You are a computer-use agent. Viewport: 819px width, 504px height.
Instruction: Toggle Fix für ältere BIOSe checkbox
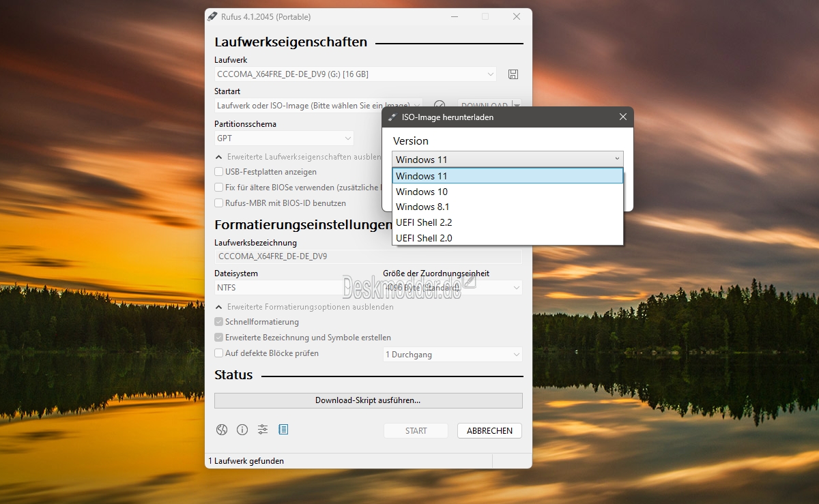coord(219,187)
